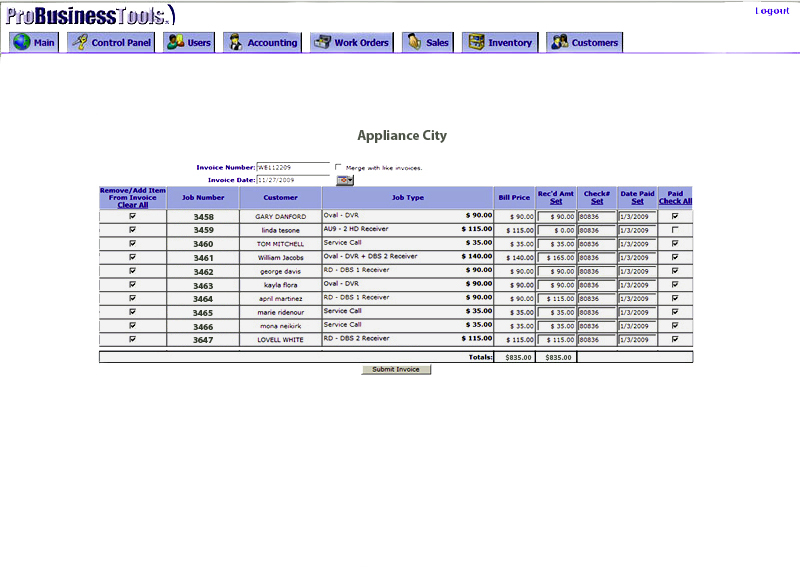Image resolution: width=800 pixels, height=588 pixels.
Task: Check the Paid box for linda tesone
Action: click(x=675, y=230)
